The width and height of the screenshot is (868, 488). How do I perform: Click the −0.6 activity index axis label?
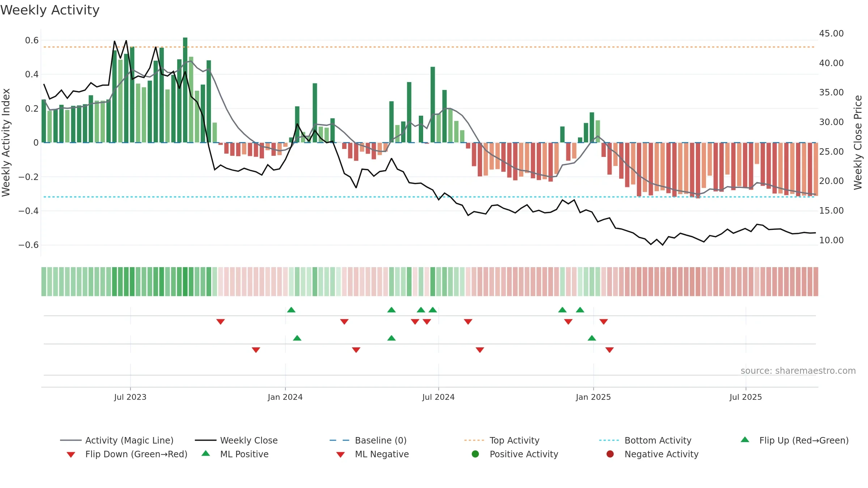(29, 245)
